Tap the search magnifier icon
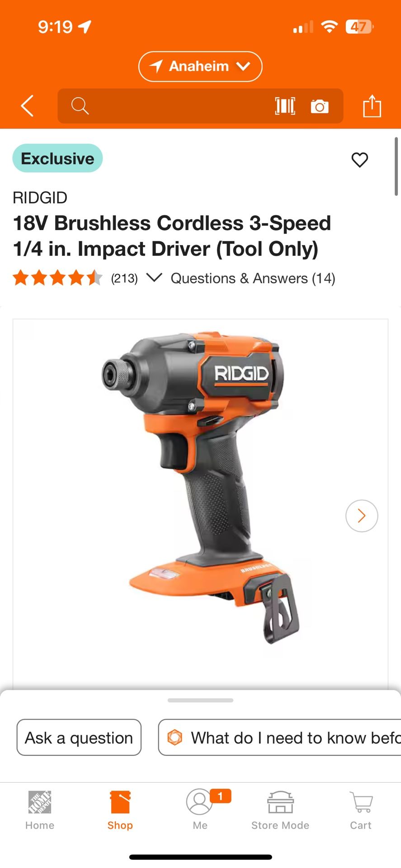 coord(80,106)
